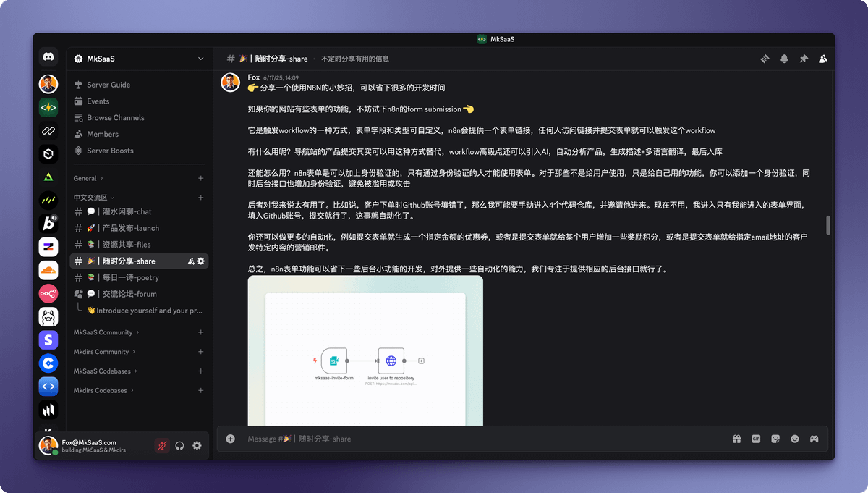
Task: Create invite for 随时分享-share channel
Action: 191,261
